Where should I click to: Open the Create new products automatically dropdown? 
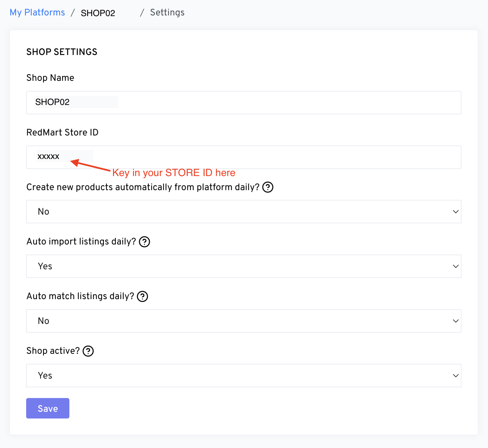coord(243,212)
